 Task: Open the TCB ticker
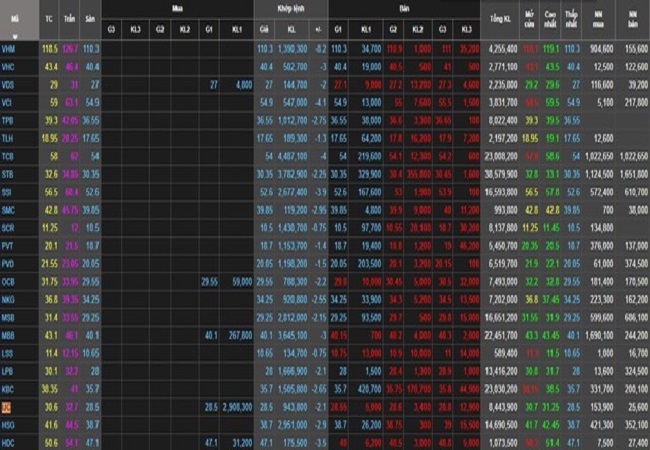[x=7, y=157]
